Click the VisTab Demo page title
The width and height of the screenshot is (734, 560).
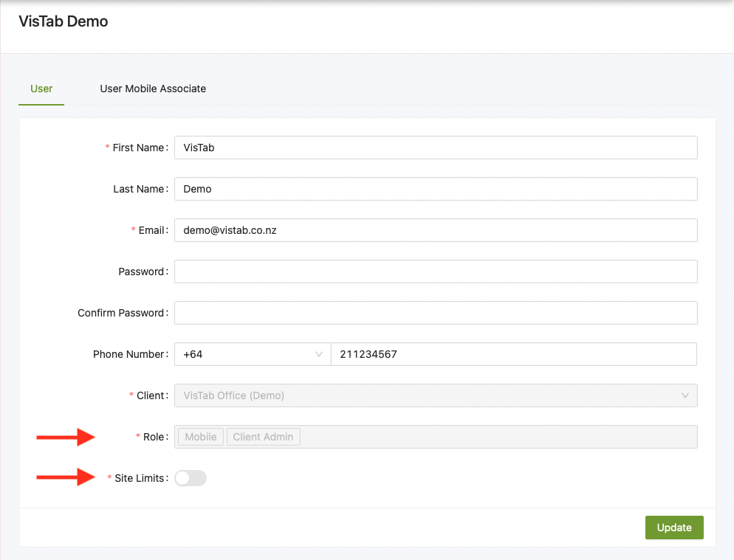[x=64, y=21]
